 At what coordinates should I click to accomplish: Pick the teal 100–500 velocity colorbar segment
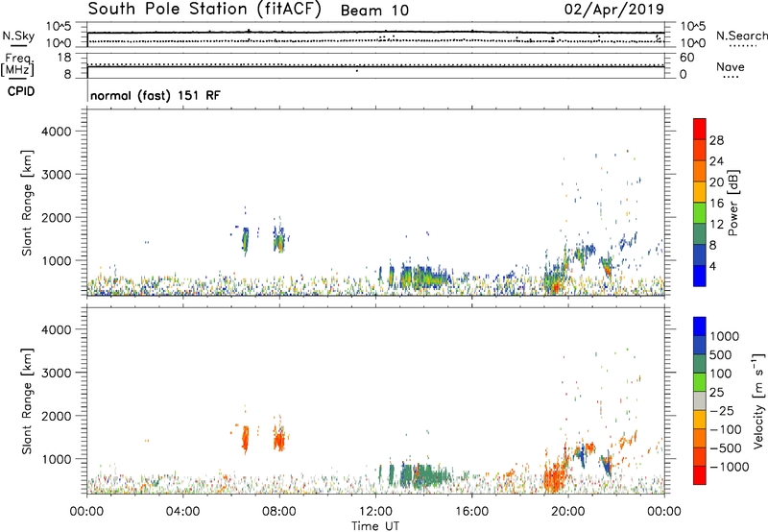700,364
